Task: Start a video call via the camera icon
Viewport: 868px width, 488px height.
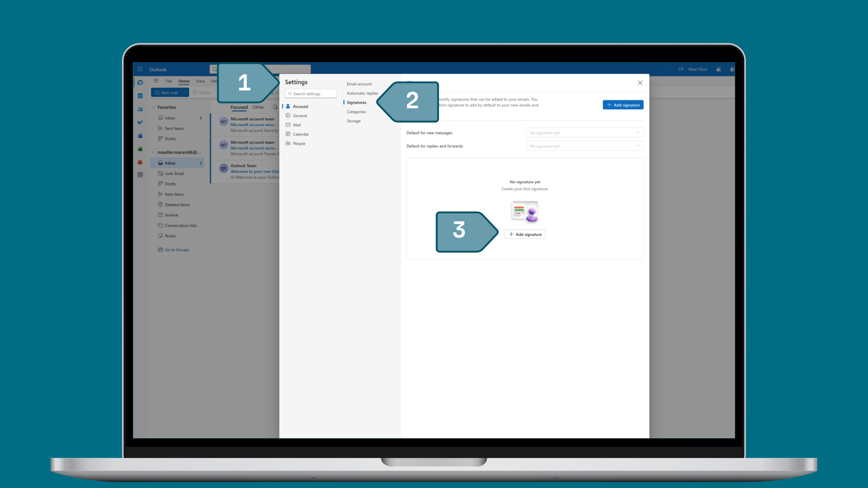Action: coord(681,69)
